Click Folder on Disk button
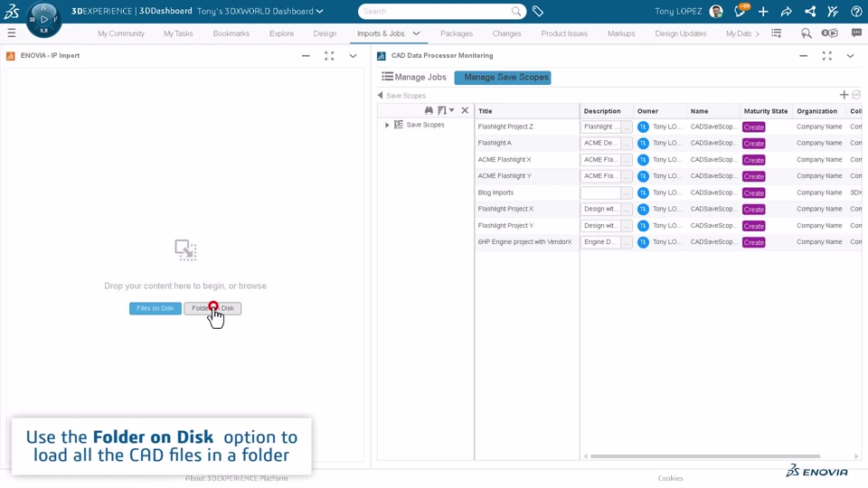 [212, 308]
